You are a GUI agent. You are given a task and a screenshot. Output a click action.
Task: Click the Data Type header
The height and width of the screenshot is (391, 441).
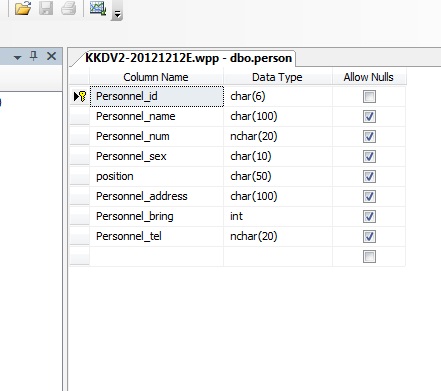(x=277, y=77)
